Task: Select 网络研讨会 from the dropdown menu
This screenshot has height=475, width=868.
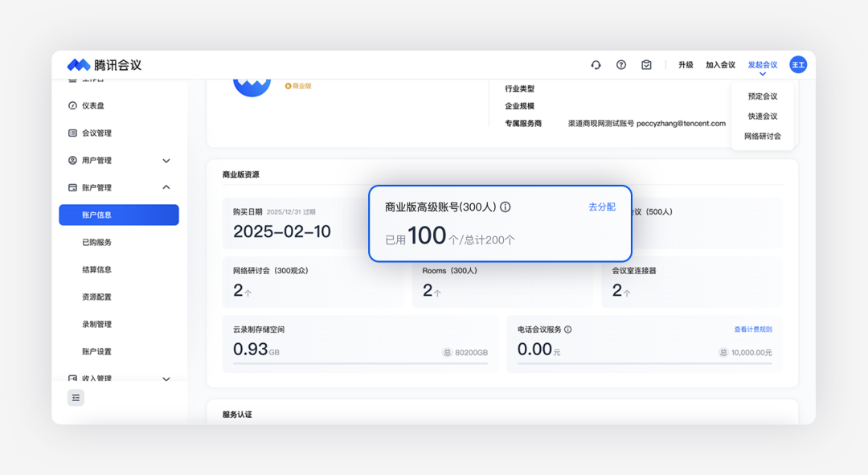Action: (762, 137)
